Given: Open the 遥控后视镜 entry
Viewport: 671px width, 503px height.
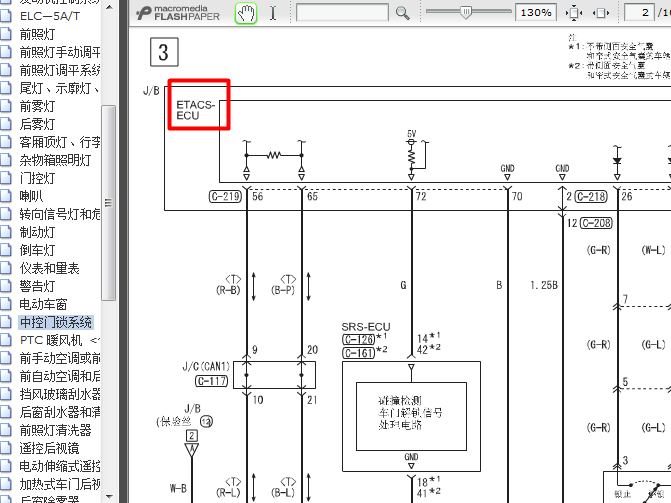Looking at the screenshot, I should click(49, 448).
